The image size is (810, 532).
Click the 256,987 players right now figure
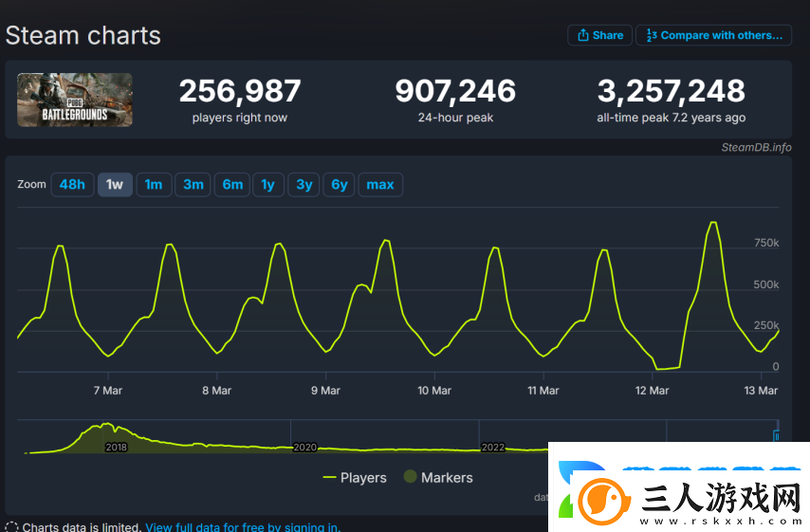(x=240, y=91)
